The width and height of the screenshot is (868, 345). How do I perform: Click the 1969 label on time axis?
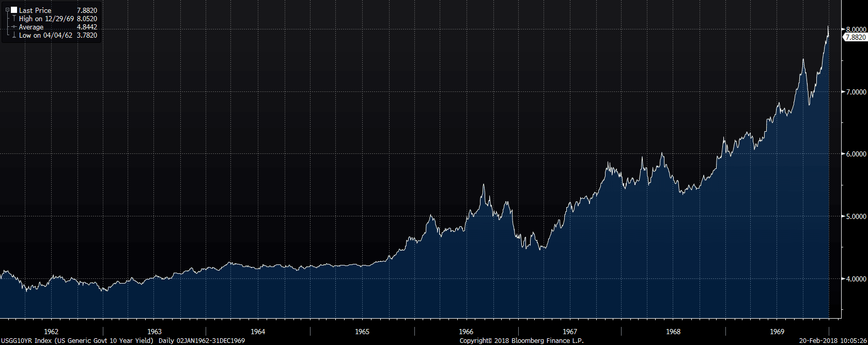click(x=777, y=332)
